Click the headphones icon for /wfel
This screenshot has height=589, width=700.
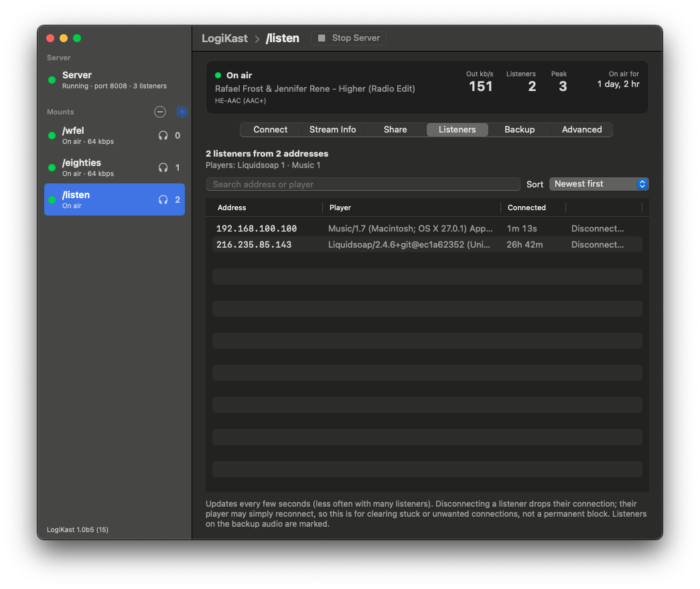pyautogui.click(x=163, y=136)
